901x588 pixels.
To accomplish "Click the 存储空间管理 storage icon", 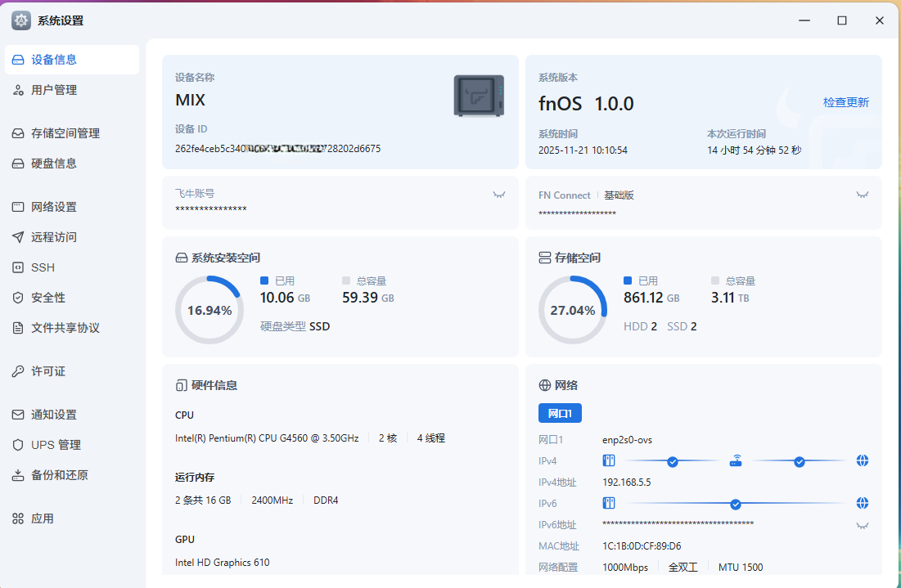I will (x=18, y=133).
